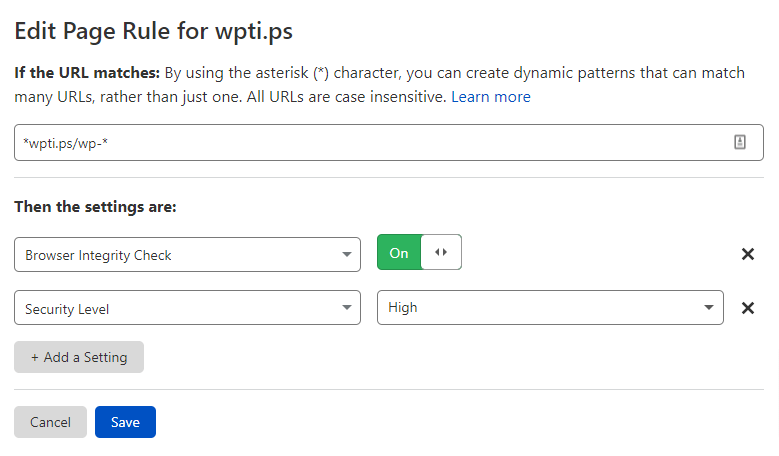The height and width of the screenshot is (456, 779).
Task: Click the caret arrow beside High value
Action: (x=709, y=307)
